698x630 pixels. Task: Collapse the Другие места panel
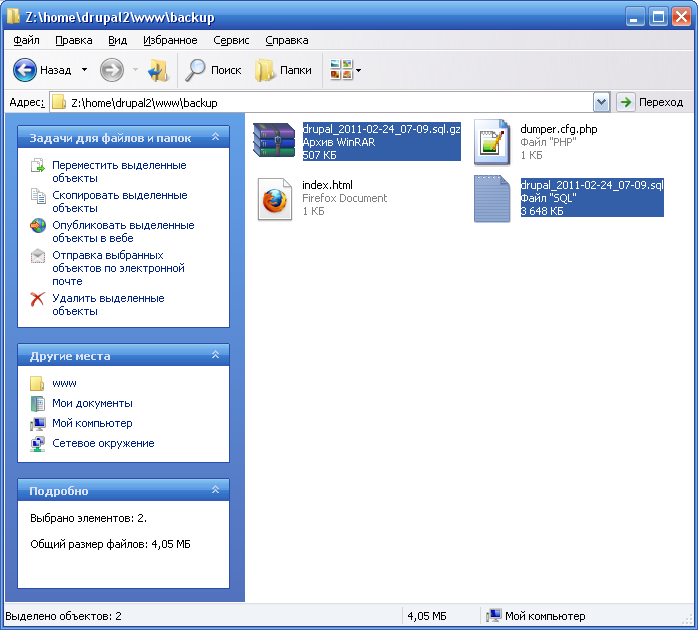pos(215,355)
